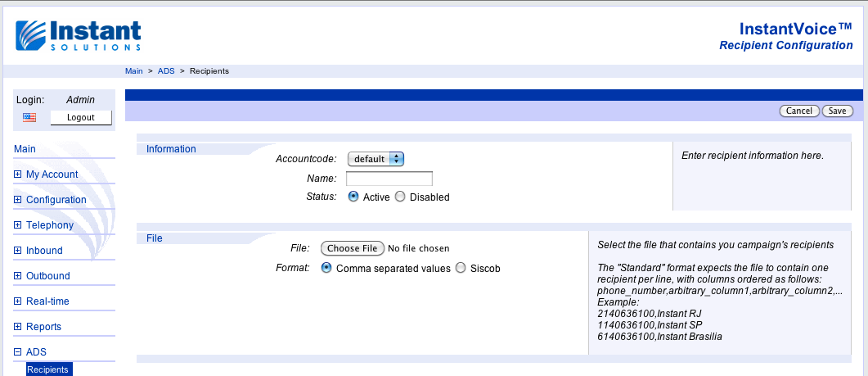
Task: Expand the Telephony plus icon
Action: (x=18, y=225)
